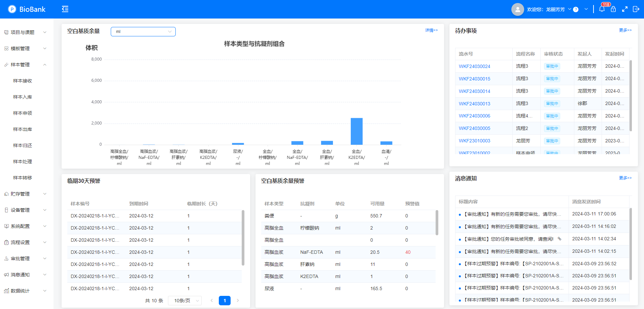The width and height of the screenshot is (644, 309).
Task: Click 粪便 row in 空白基质余量预警
Action: point(348,216)
